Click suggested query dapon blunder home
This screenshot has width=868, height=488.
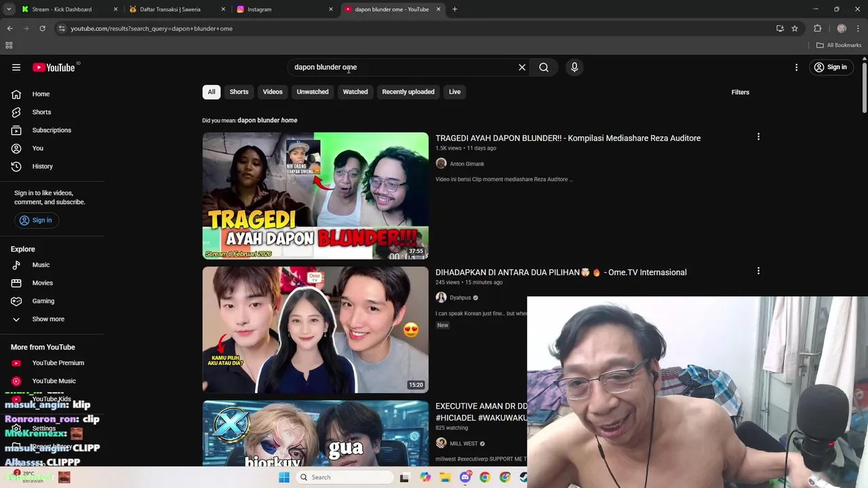(x=267, y=121)
